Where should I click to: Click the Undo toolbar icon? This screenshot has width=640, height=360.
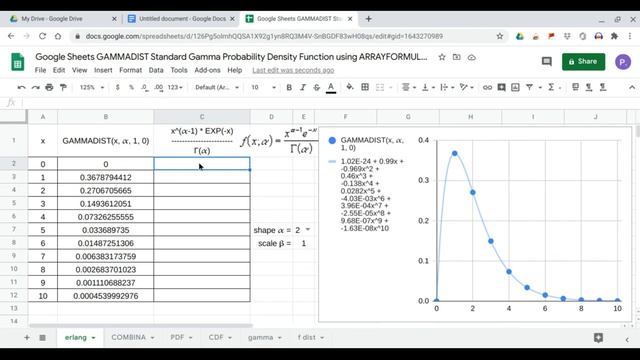[x=22, y=87]
